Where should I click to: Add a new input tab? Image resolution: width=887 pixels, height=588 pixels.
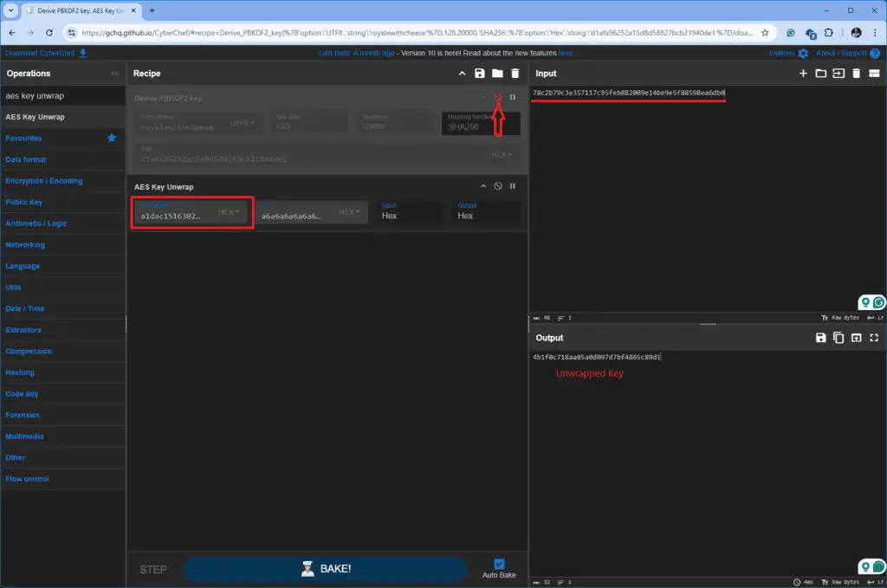pos(803,74)
